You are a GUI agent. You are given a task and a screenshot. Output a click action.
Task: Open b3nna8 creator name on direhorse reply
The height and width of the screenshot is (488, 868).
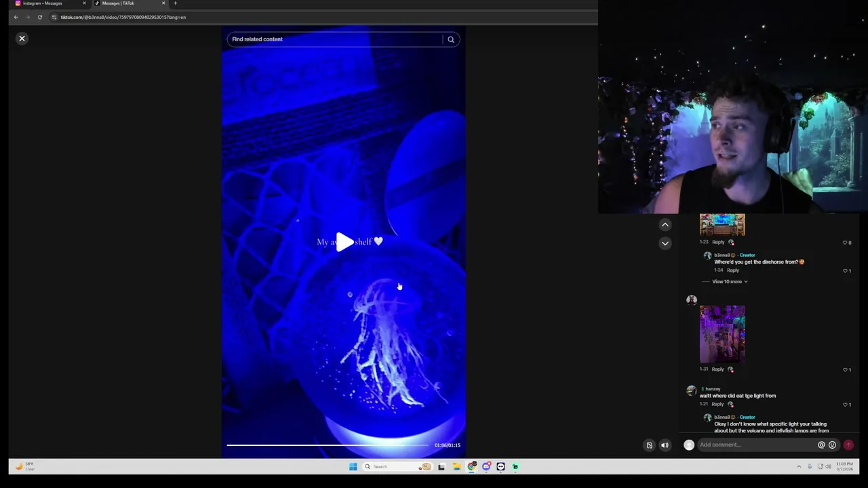coord(722,255)
